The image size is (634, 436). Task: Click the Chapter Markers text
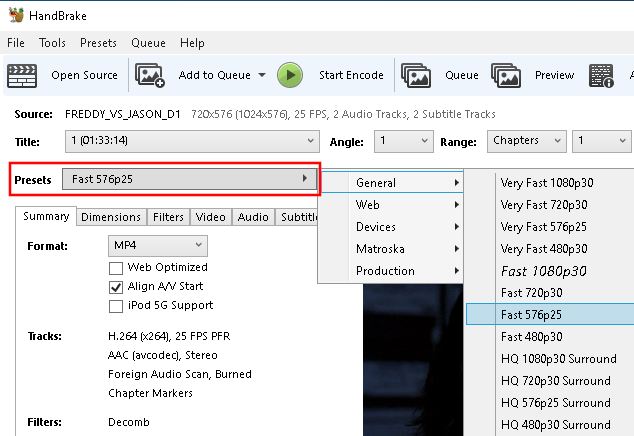pyautogui.click(x=150, y=393)
